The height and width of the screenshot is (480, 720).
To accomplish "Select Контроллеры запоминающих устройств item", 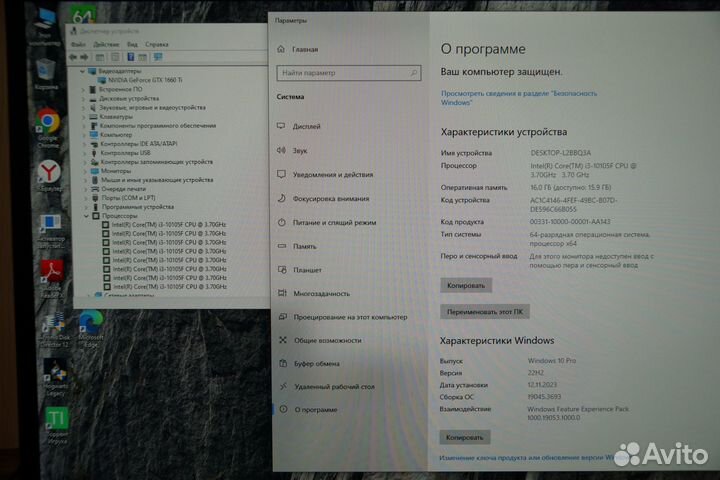I will 157,162.
